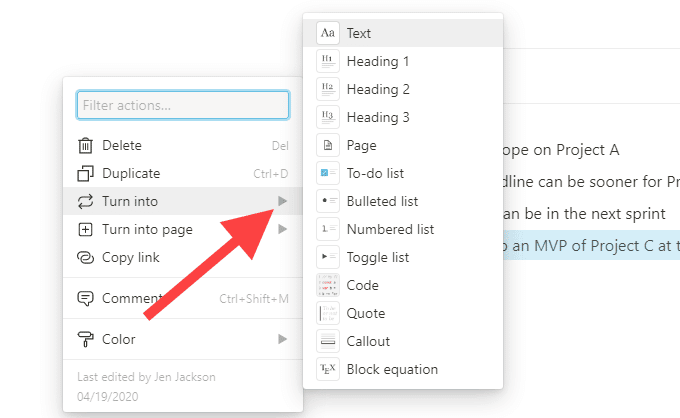680x418 pixels.
Task: Focus the Filter actions search field
Action: (183, 105)
